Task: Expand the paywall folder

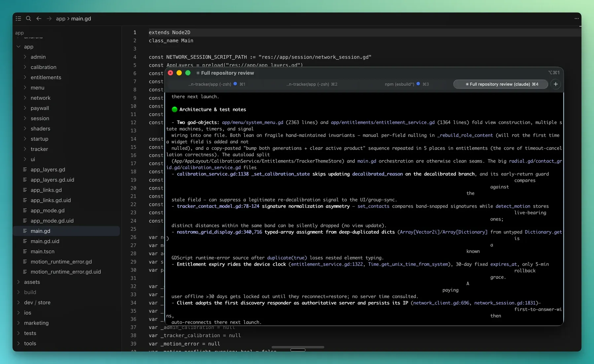Action: click(x=25, y=108)
